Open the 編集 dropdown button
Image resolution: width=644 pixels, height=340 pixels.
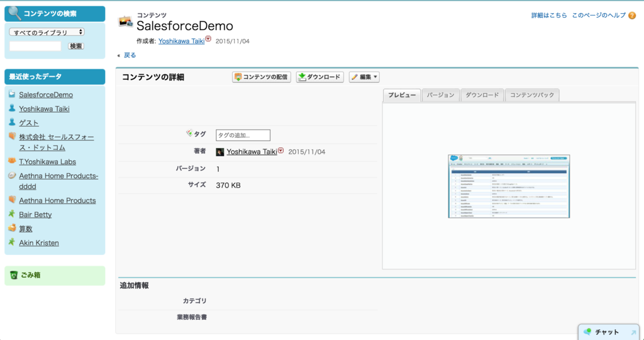(364, 77)
